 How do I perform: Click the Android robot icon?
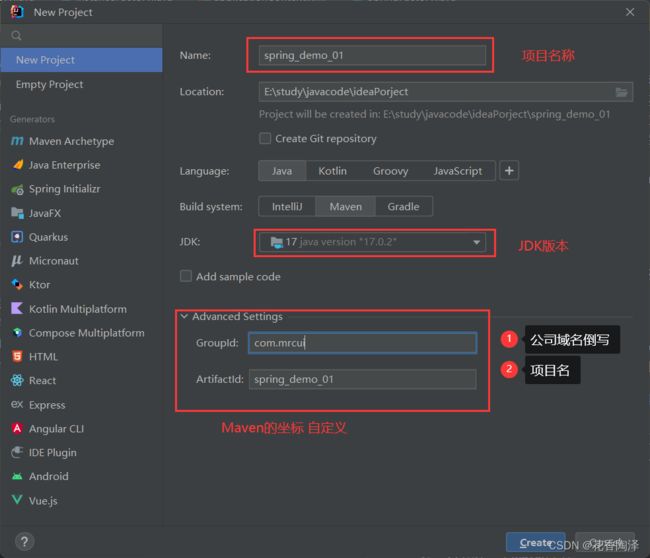click(17, 476)
